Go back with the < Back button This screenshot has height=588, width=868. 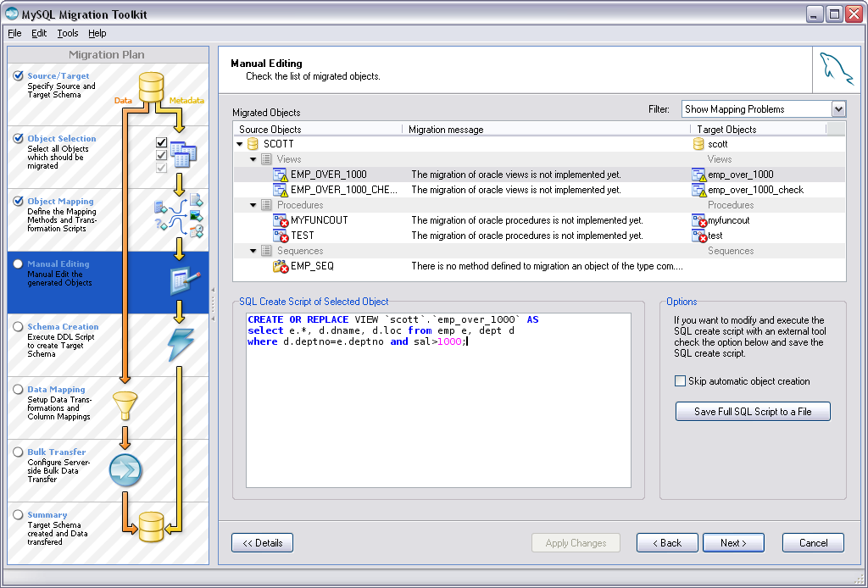tap(667, 542)
